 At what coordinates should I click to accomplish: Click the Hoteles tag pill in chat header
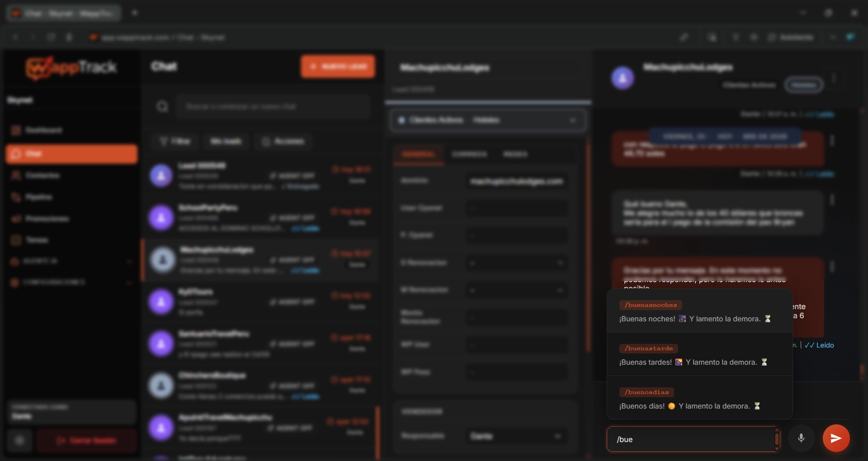pyautogui.click(x=804, y=85)
